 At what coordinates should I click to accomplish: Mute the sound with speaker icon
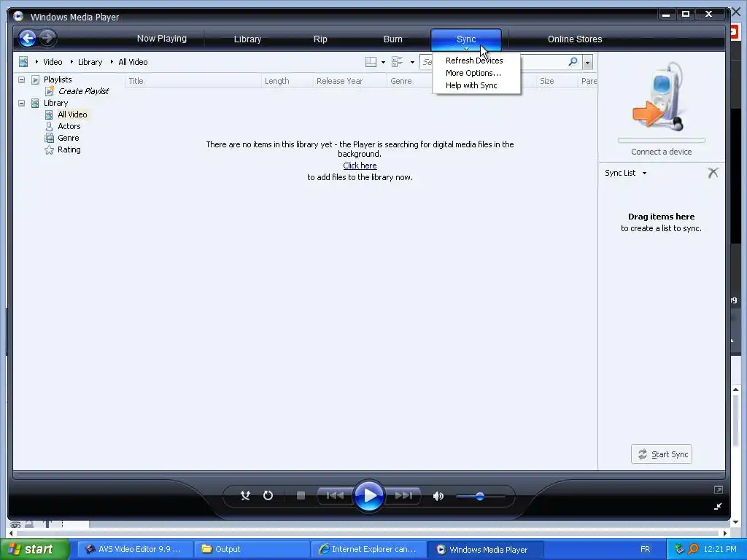pyautogui.click(x=438, y=496)
